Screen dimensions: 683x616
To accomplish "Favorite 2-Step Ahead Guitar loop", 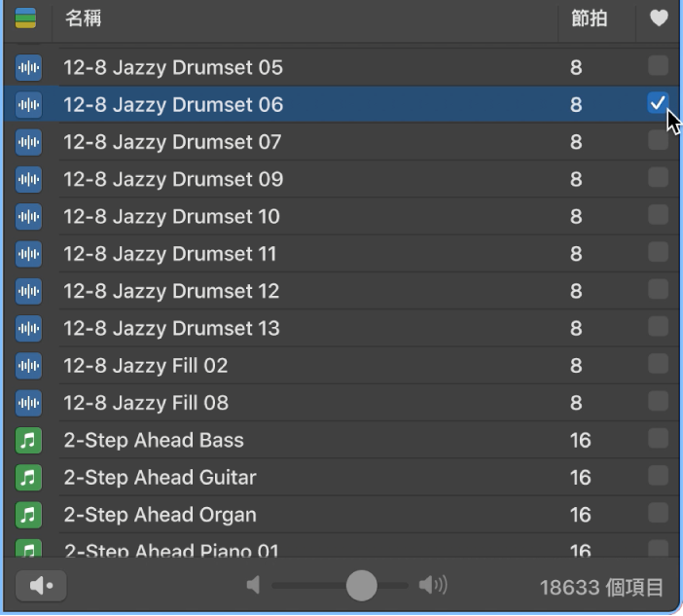I will pyautogui.click(x=658, y=475).
